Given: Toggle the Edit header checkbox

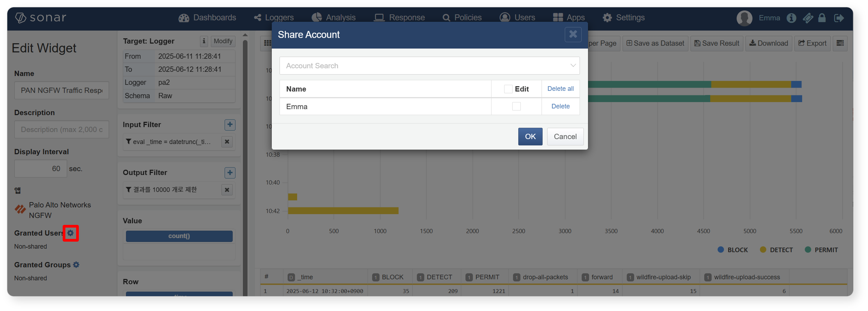Looking at the screenshot, I should coord(508,89).
